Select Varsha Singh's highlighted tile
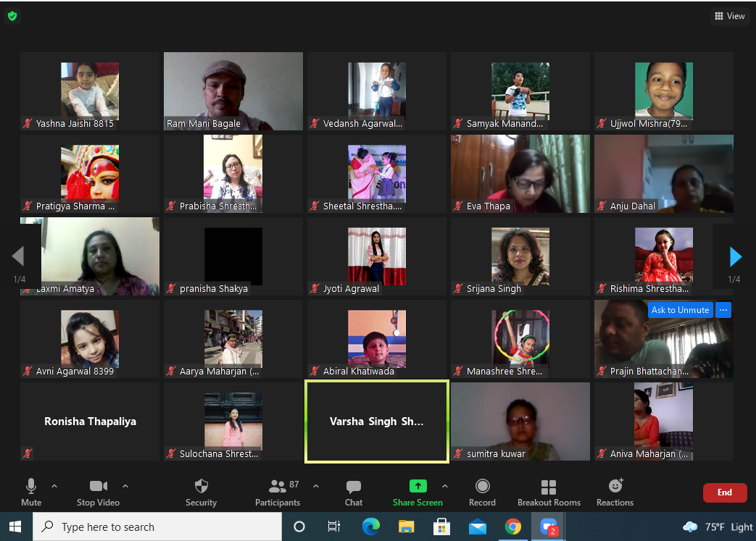 (377, 422)
